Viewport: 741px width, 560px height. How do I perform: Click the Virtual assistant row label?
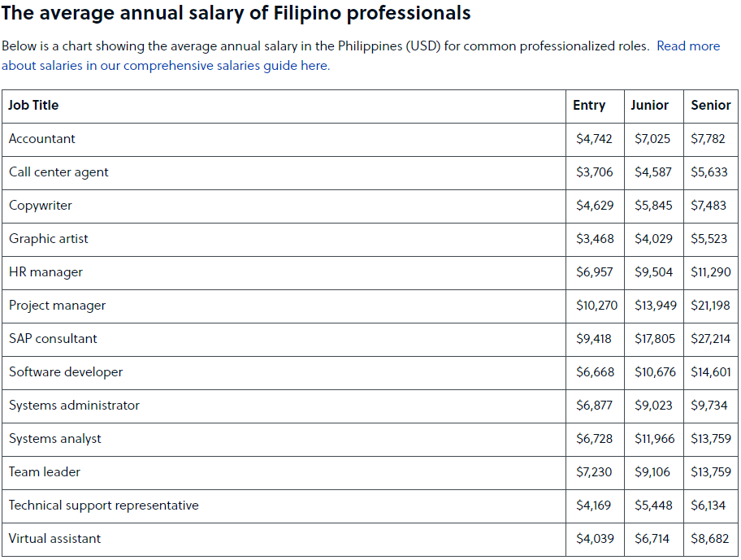54,539
